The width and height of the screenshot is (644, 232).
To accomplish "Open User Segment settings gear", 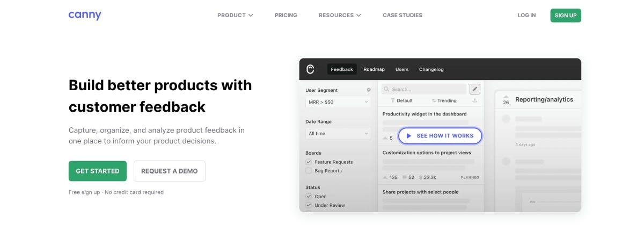I will point(369,90).
